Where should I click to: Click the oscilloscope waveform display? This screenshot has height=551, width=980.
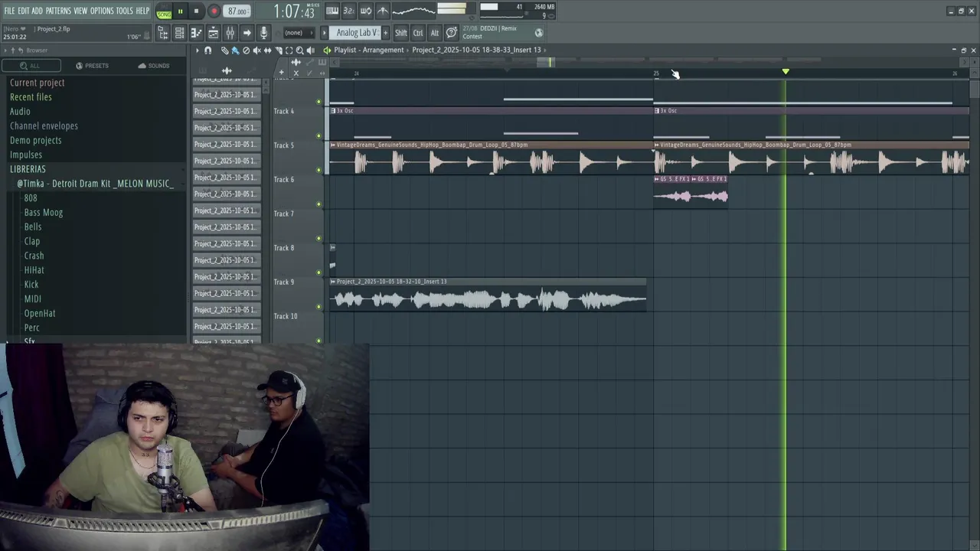coord(413,10)
